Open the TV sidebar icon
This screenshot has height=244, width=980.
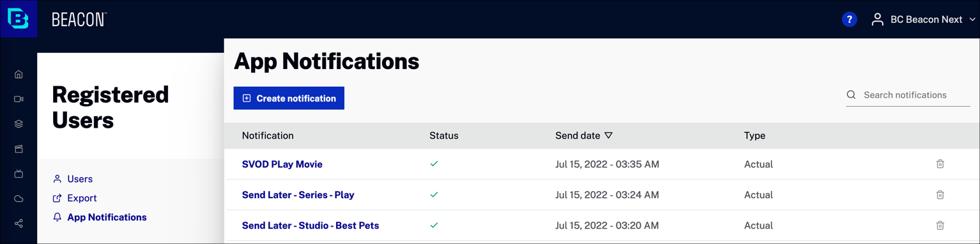click(x=19, y=174)
